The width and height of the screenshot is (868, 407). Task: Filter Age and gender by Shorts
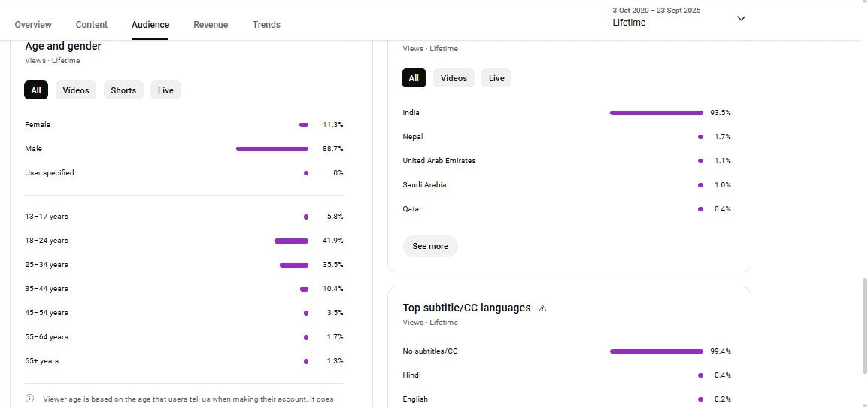point(123,90)
